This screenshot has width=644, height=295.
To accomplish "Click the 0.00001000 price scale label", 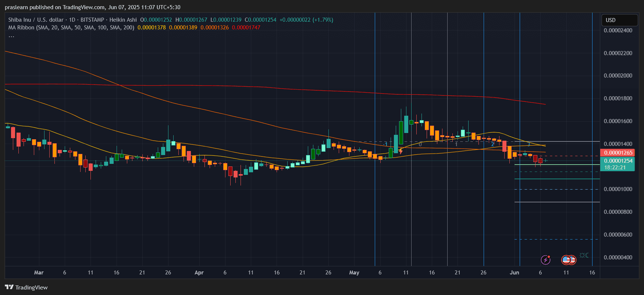I will pos(618,189).
